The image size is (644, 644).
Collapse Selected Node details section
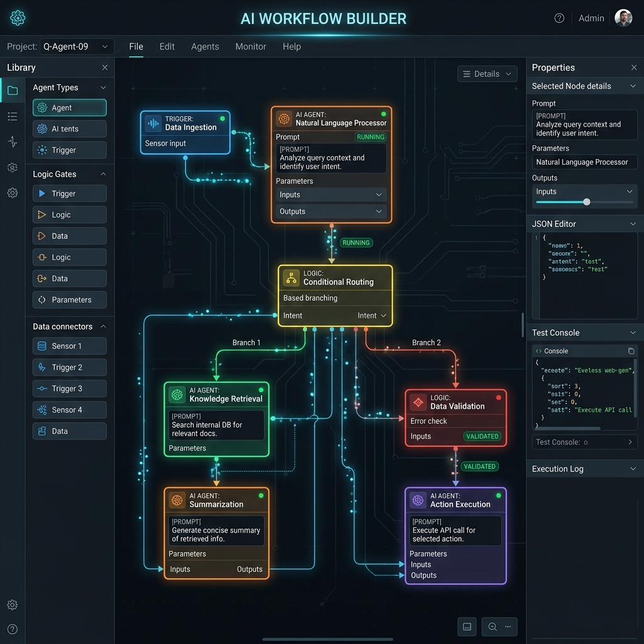(x=633, y=86)
